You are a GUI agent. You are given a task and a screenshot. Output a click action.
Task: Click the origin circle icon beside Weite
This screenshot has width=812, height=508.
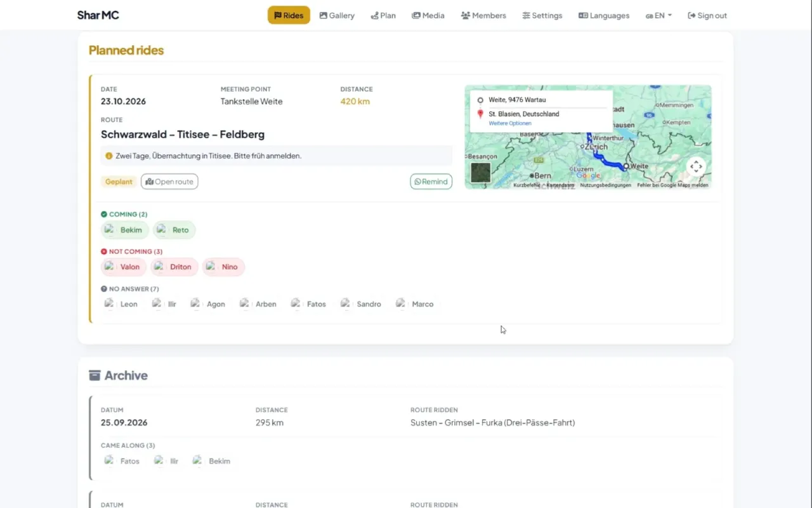click(480, 100)
